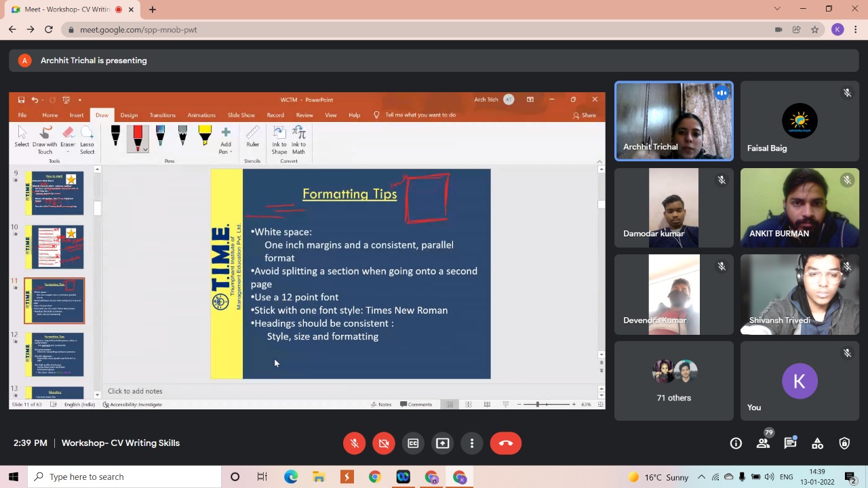Toggle closed captions button
This screenshot has height=488, width=868.
[x=413, y=443]
